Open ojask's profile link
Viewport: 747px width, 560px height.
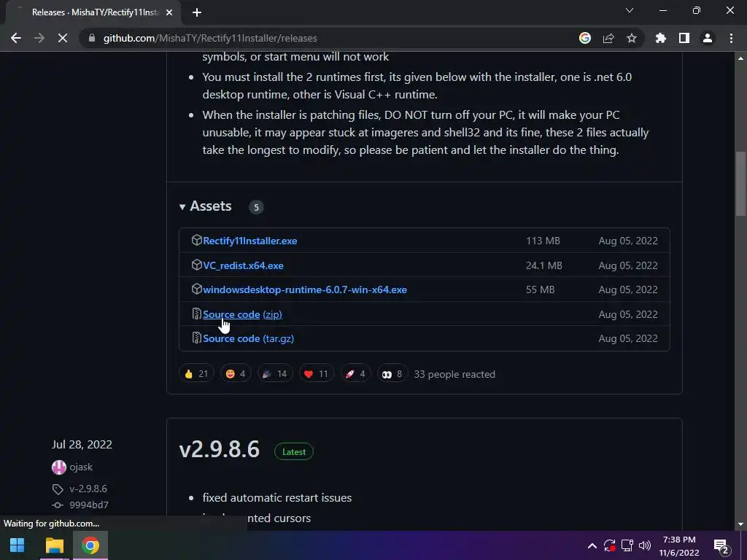81,467
